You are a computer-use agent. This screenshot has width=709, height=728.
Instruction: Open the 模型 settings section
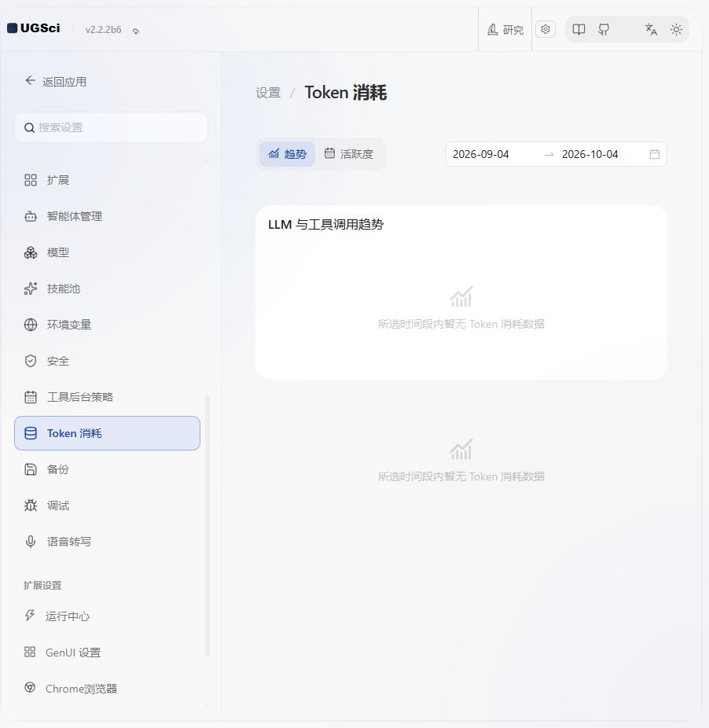[x=107, y=252]
